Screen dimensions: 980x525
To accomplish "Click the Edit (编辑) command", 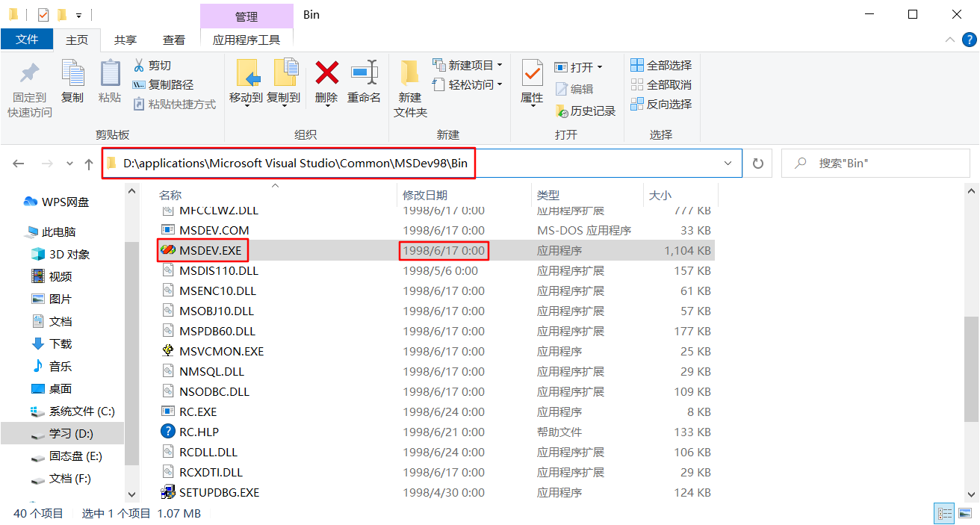I will (574, 90).
